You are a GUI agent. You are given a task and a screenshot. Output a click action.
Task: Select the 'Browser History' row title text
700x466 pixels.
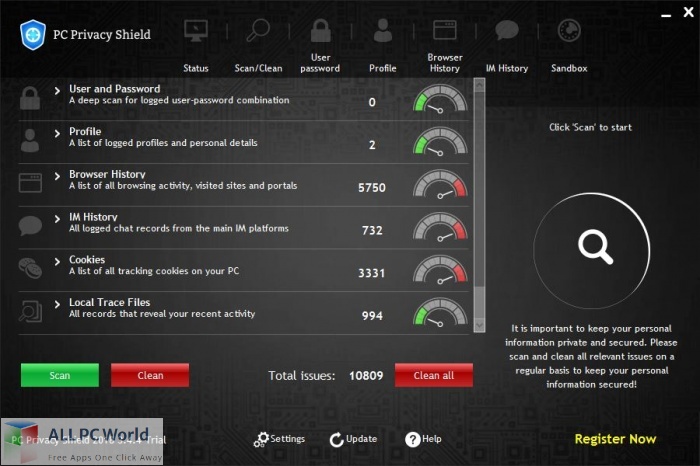click(x=107, y=174)
